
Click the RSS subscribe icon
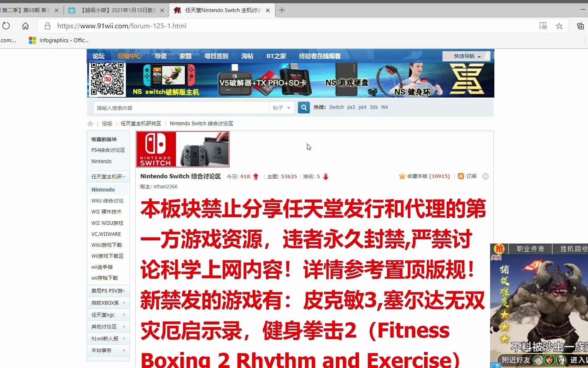[461, 176]
